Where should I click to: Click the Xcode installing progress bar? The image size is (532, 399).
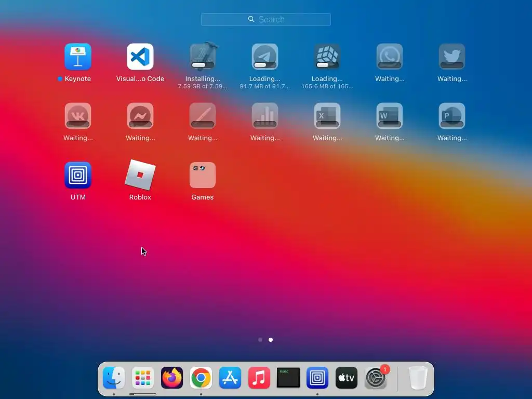coord(203,65)
